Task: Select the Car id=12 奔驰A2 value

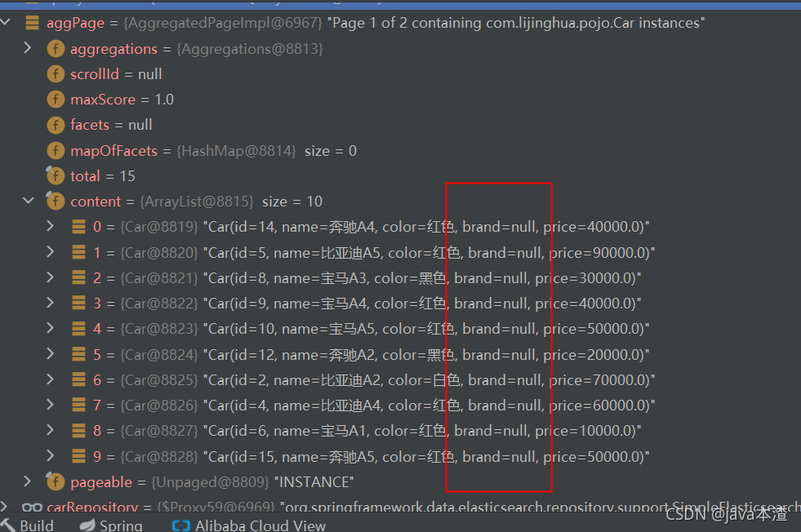Action: pyautogui.click(x=426, y=355)
